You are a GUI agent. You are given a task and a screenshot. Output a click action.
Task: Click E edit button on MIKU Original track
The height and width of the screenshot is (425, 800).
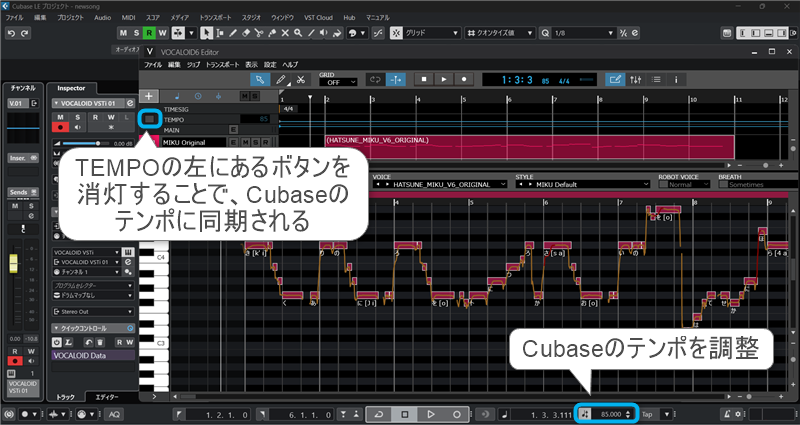(x=234, y=142)
